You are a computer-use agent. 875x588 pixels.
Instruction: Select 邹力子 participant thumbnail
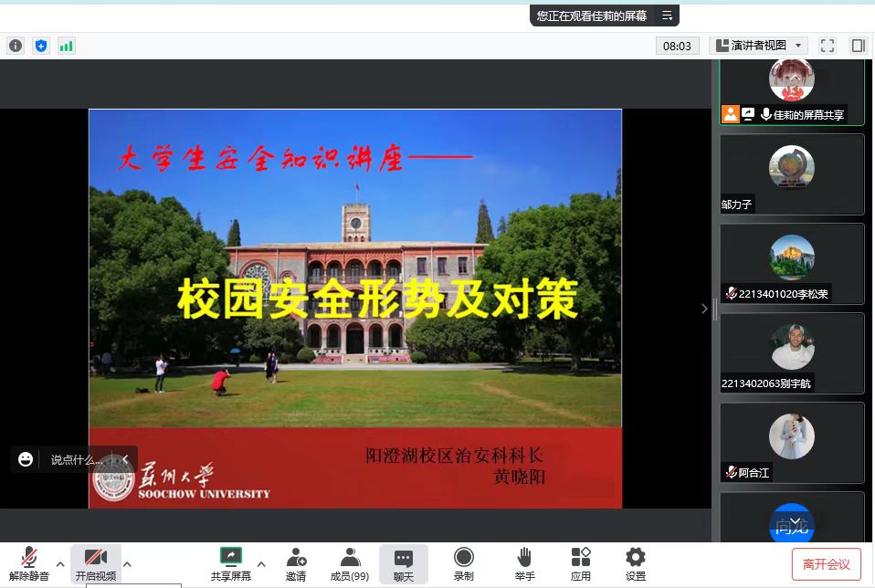tap(791, 174)
